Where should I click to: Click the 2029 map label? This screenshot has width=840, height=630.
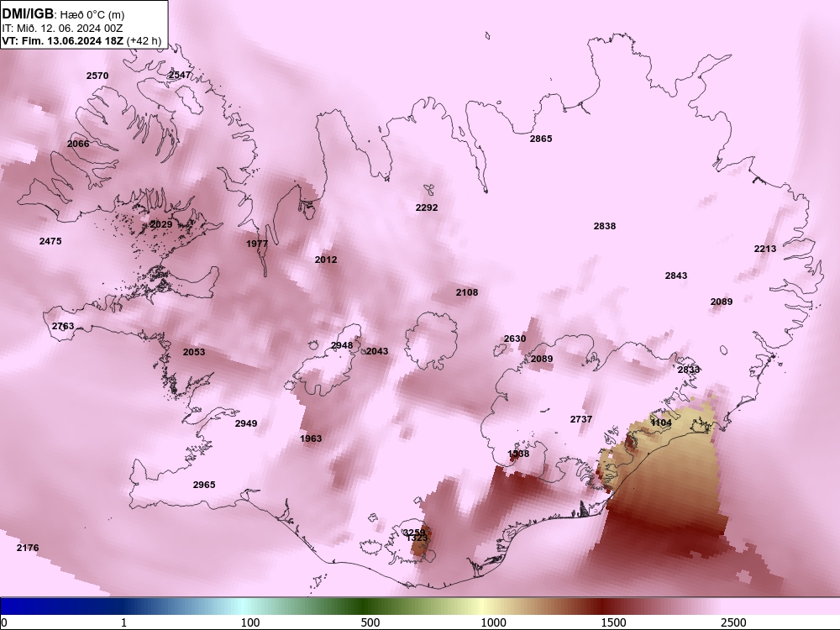tap(161, 224)
